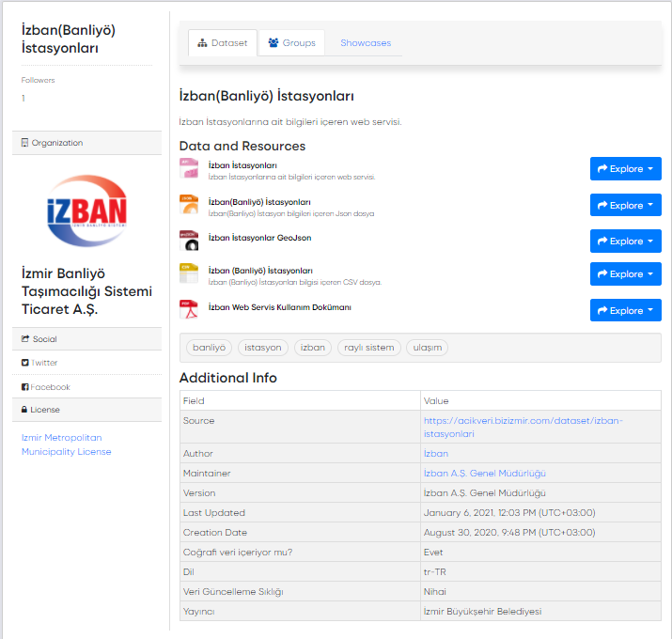Viewport: 672px width, 639px height.
Task: Click the JSON file icon for İzban(Banliyö) İstasyonları
Action: point(189,205)
